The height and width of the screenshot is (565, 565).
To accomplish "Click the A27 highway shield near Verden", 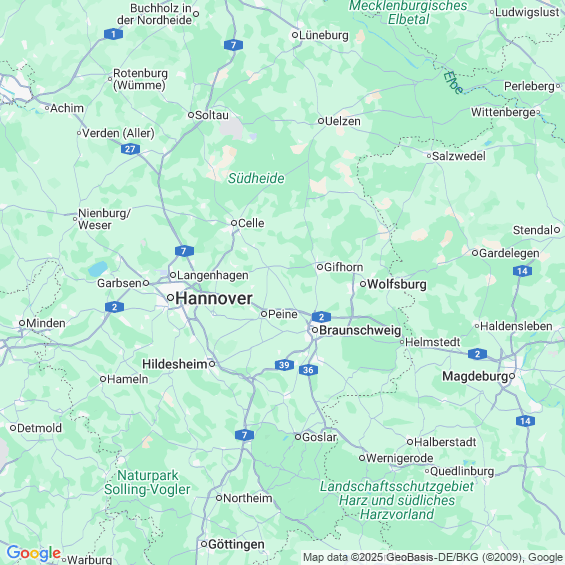I will coord(130,149).
